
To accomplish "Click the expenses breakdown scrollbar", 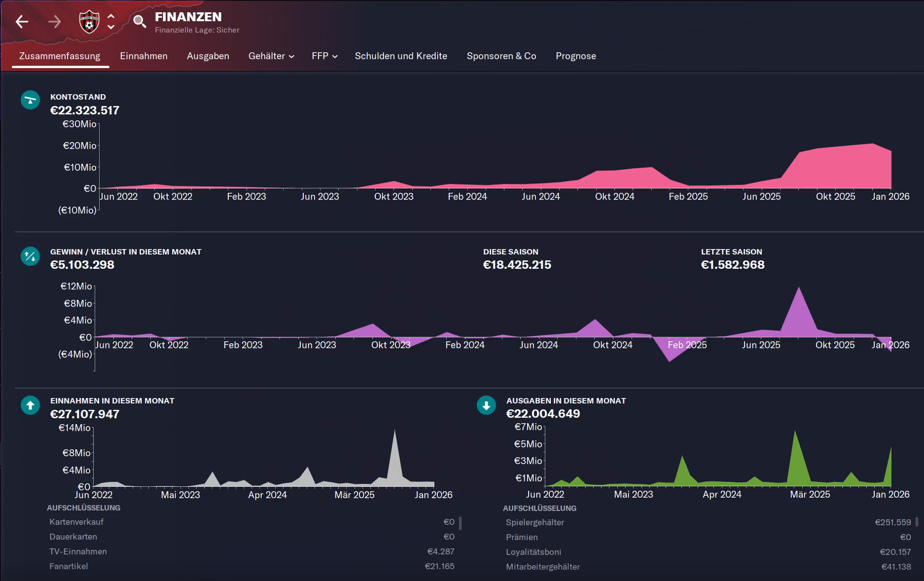I will (x=917, y=522).
